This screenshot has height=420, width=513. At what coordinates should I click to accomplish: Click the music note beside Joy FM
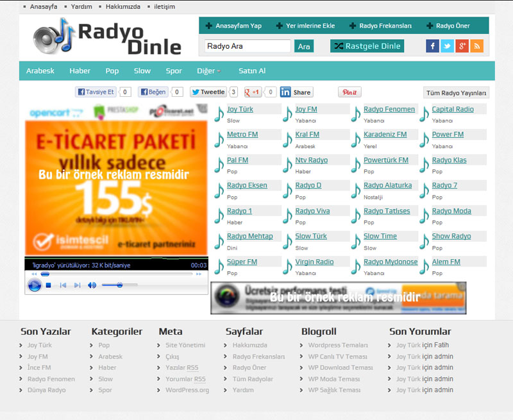tap(287, 115)
